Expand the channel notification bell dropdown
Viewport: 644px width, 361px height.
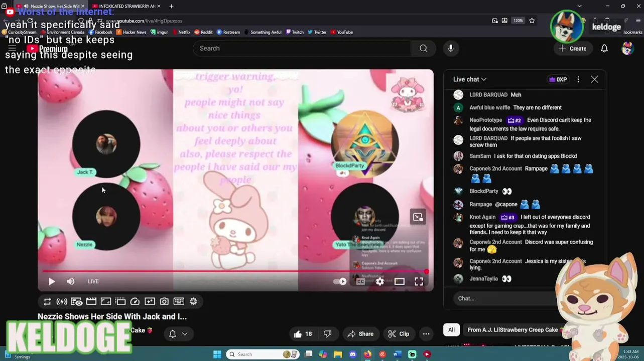click(178, 334)
